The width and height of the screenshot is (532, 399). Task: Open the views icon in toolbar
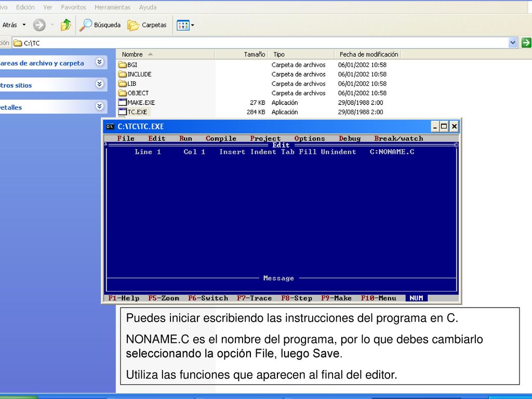tap(183, 25)
